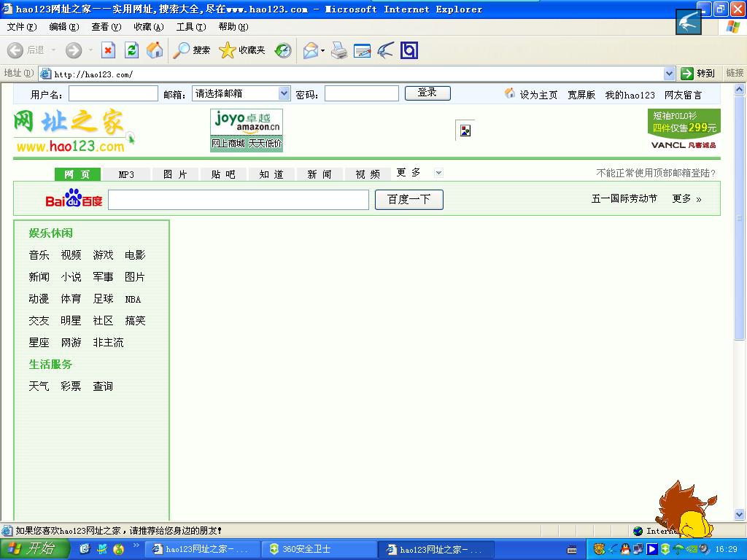Image resolution: width=747 pixels, height=560 pixels.
Task: Switch to the 知道 search tab
Action: click(271, 174)
